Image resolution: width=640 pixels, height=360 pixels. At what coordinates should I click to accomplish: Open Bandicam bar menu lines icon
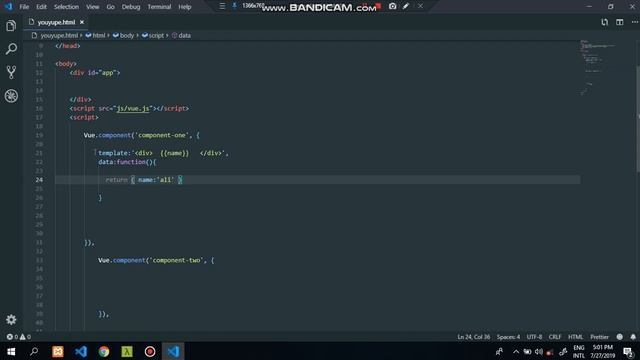pyautogui.click(x=222, y=6)
